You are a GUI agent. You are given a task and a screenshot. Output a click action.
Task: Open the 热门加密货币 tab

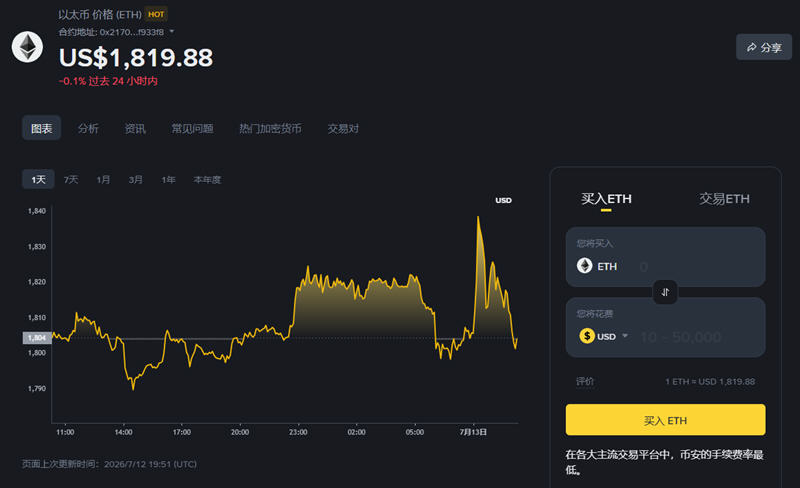[x=270, y=129]
